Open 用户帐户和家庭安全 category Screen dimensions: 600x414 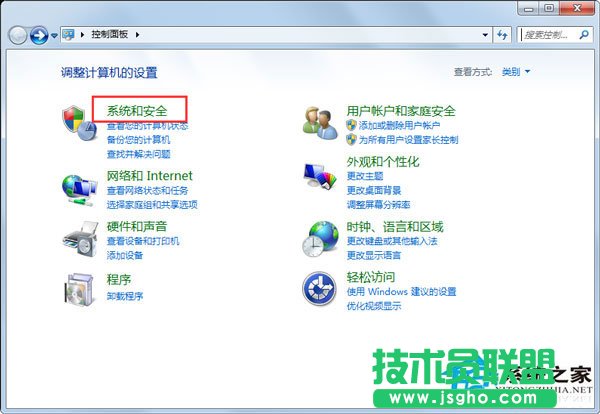click(401, 111)
